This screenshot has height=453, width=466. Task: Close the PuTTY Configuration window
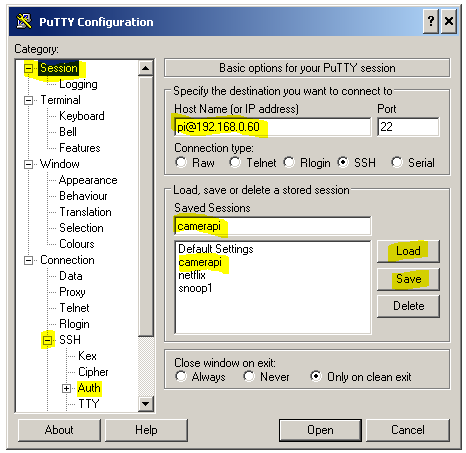point(449,21)
